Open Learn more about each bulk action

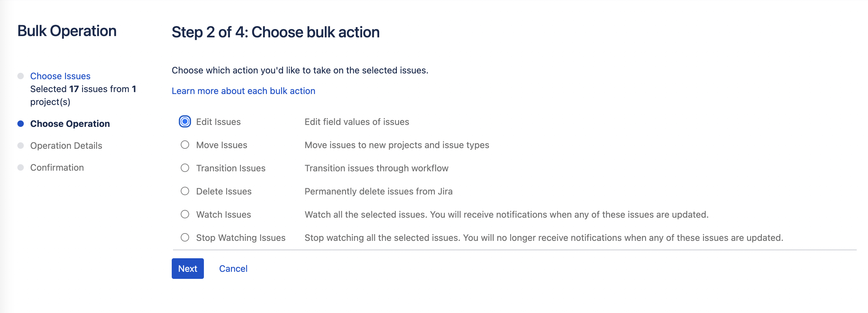coord(243,91)
